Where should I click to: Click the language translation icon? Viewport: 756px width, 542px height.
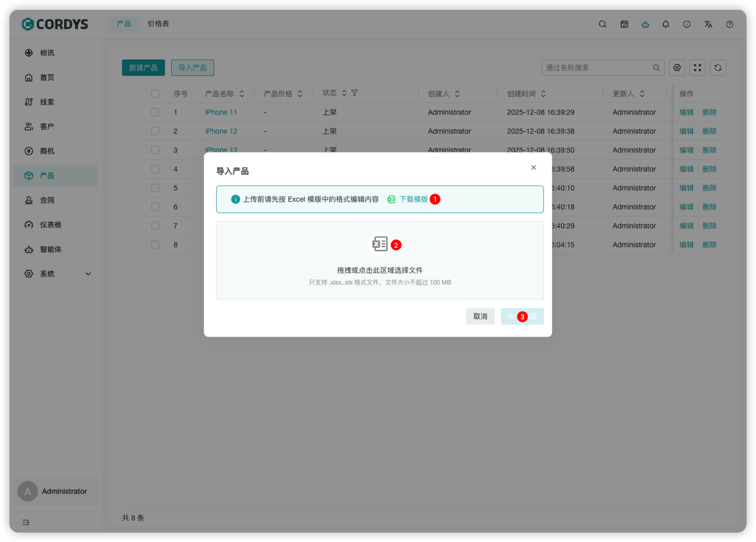(708, 24)
